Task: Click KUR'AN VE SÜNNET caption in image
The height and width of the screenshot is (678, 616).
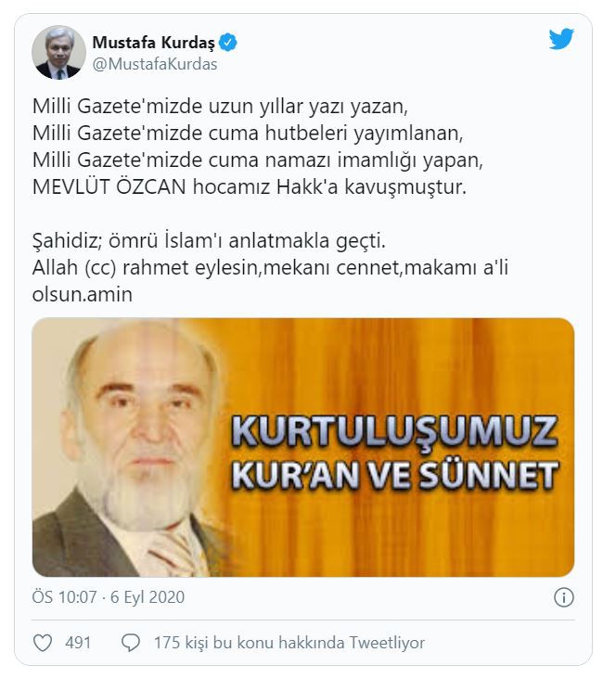Action: coord(395,475)
